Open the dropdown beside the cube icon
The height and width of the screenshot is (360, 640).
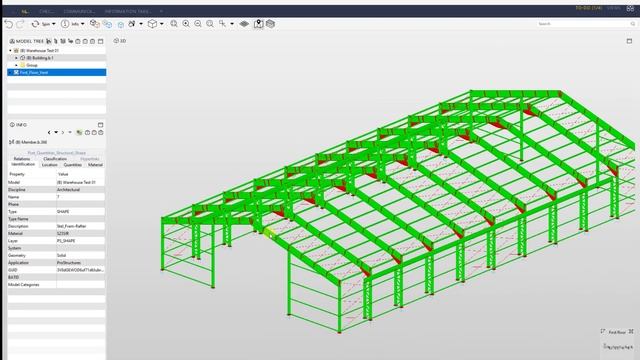162,24
